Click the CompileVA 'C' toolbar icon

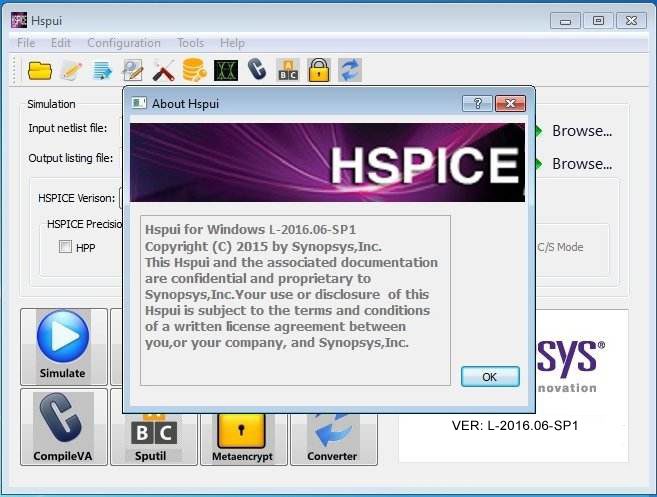pyautogui.click(x=256, y=69)
